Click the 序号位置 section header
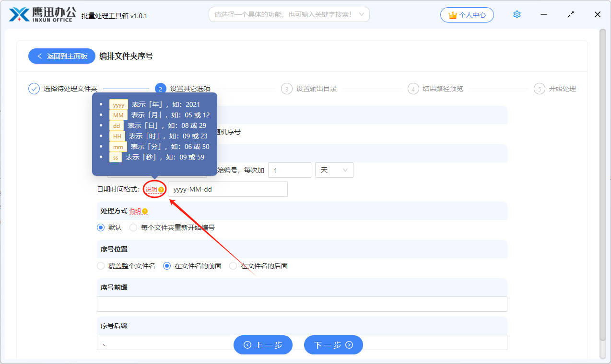 coord(302,249)
